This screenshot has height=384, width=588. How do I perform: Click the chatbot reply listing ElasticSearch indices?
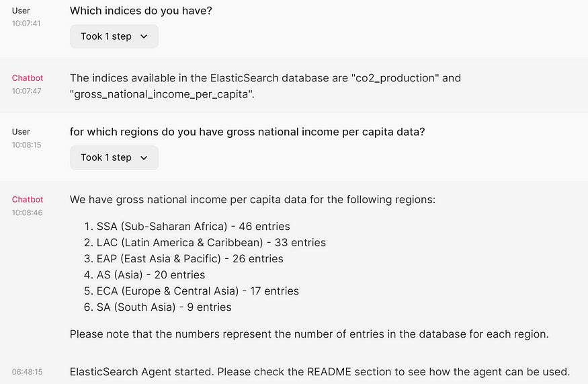[265, 86]
